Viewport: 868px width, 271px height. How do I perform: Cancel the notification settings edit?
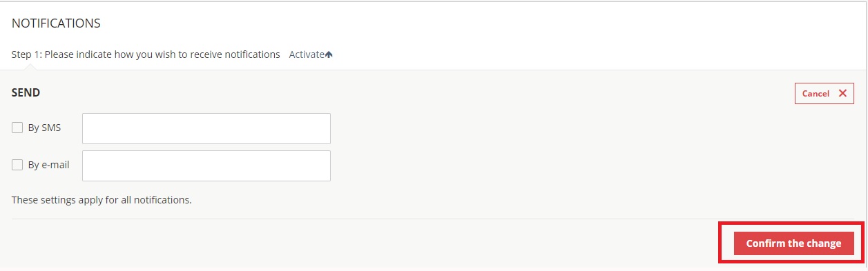click(x=824, y=93)
